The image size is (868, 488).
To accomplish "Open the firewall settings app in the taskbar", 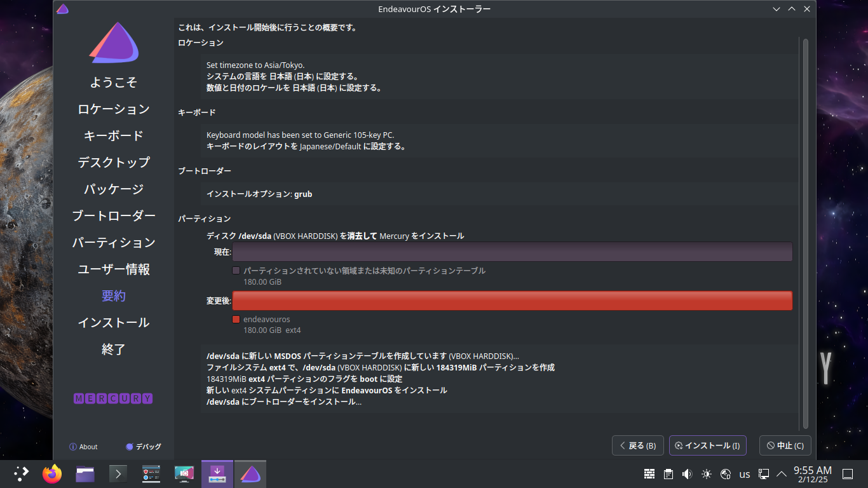I will pyautogui.click(x=151, y=473).
